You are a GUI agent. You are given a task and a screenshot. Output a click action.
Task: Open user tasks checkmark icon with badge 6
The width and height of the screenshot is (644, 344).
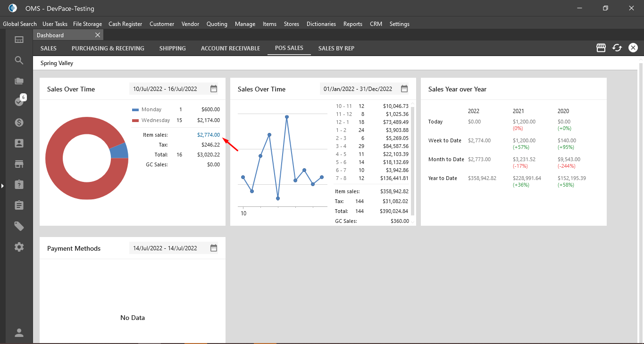click(20, 101)
